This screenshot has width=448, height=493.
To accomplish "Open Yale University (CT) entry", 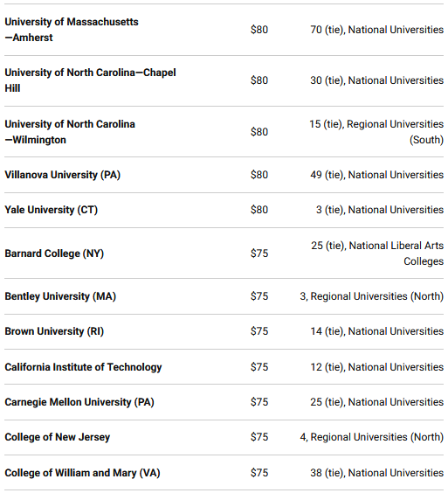I will pos(52,210).
